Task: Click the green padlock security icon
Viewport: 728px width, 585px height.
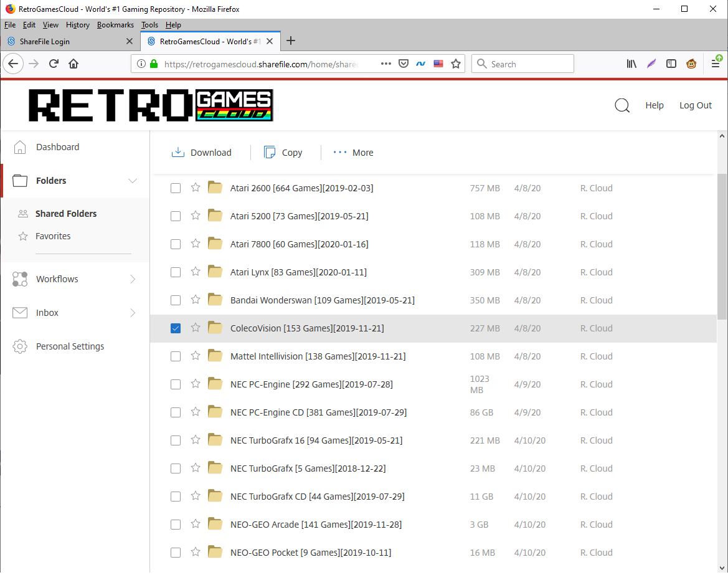Action: tap(154, 64)
